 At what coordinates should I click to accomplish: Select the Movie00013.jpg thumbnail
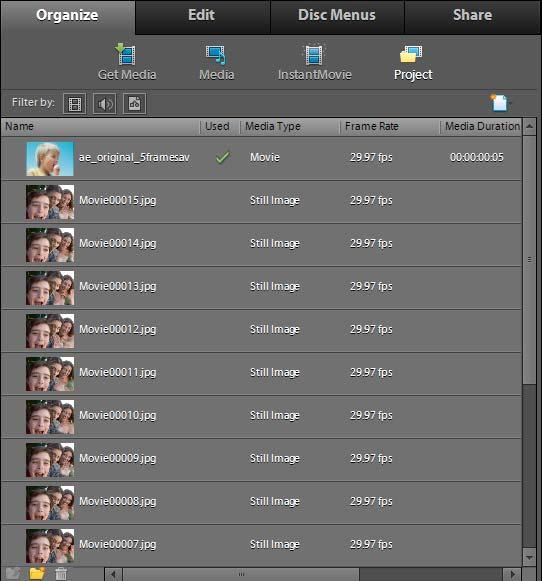tap(50, 288)
